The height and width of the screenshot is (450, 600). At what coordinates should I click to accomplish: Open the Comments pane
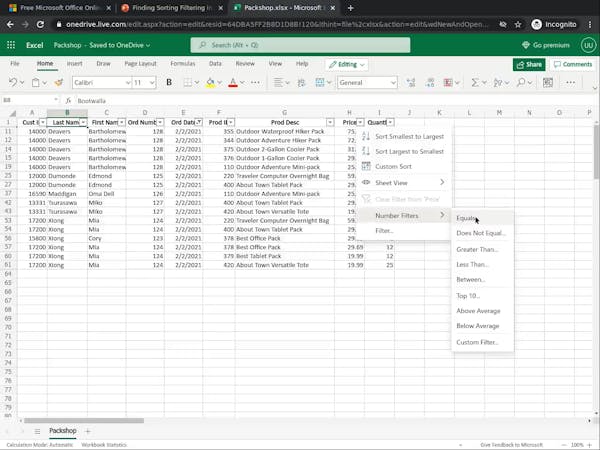[573, 64]
